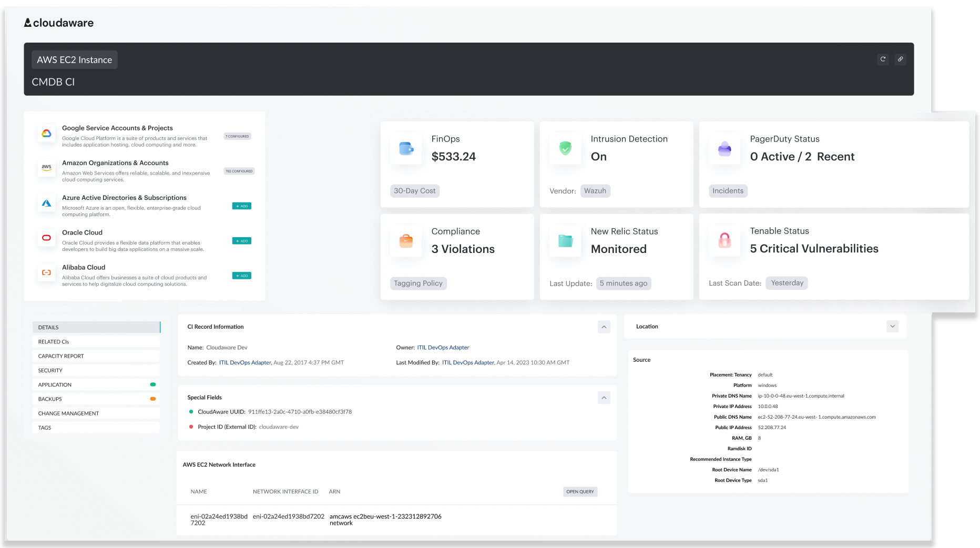Click the Oracle Cloud logo icon
Image resolution: width=980 pixels, height=548 pixels.
(46, 238)
